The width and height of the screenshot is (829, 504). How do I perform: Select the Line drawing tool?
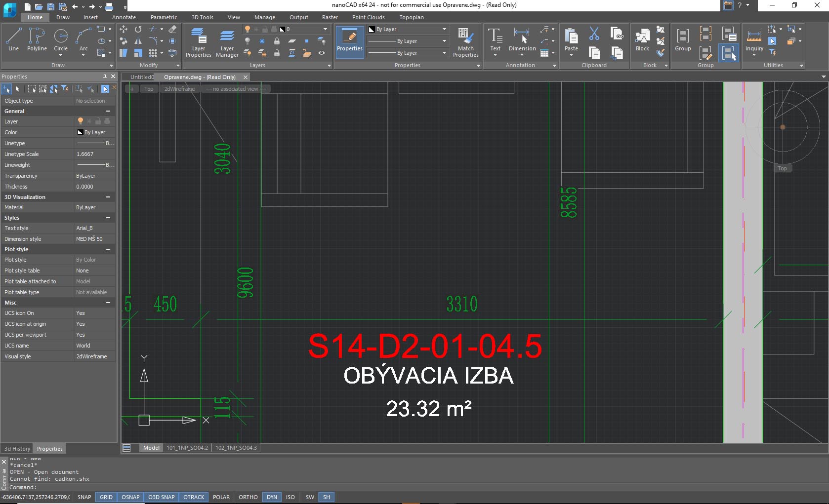click(13, 39)
